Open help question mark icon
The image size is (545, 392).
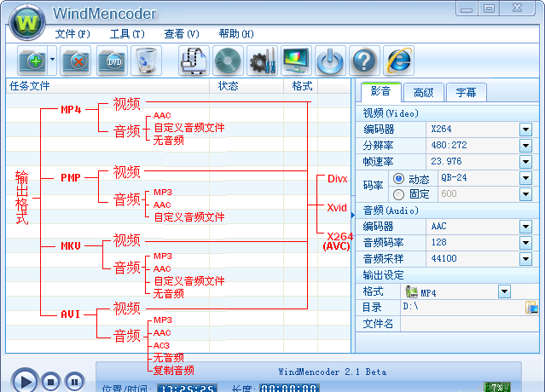[x=364, y=61]
